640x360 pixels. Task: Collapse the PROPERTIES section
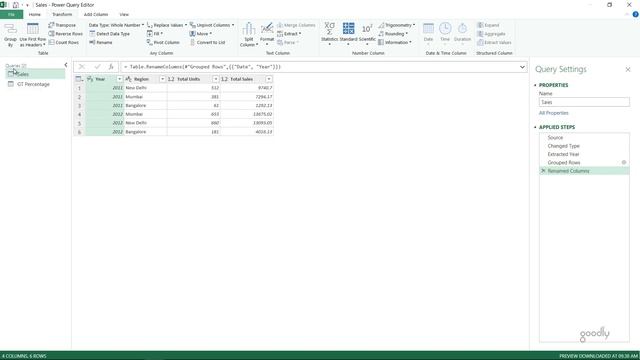pyautogui.click(x=535, y=85)
